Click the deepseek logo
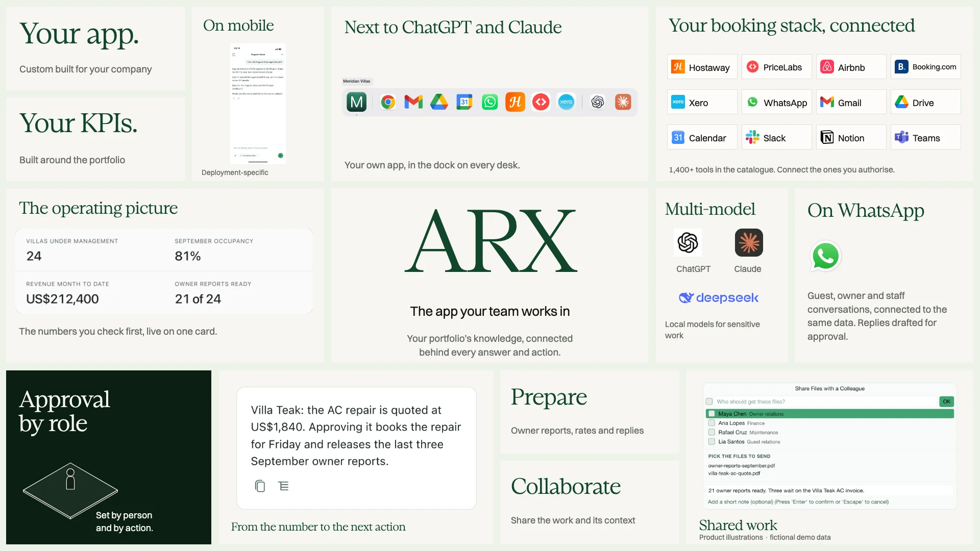This screenshot has width=980, height=551. coord(719,298)
